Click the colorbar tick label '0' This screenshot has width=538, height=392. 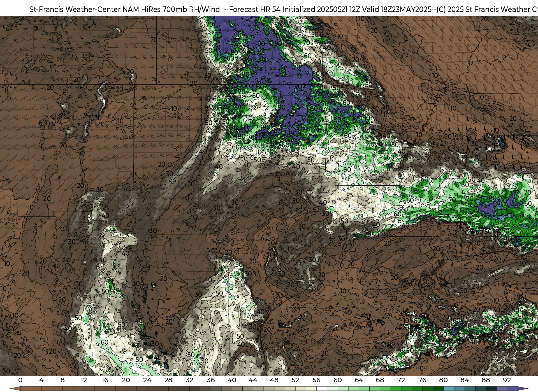pos(20,380)
